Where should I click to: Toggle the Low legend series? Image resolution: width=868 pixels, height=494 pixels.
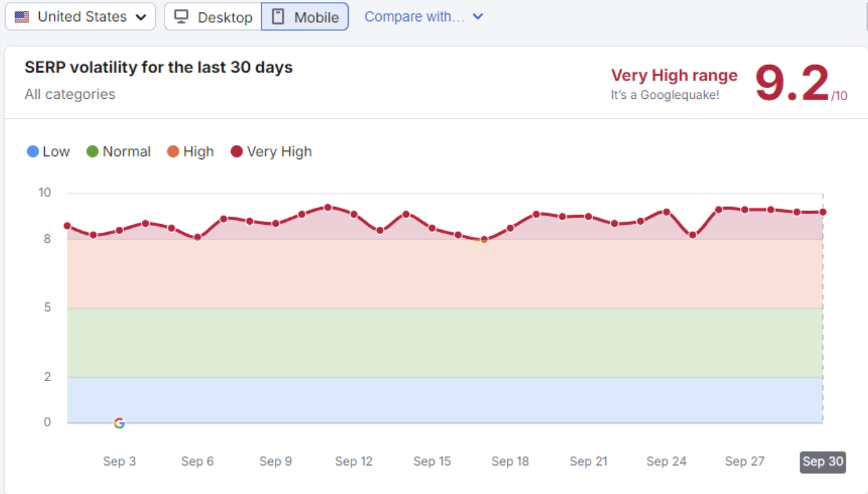[x=48, y=152]
